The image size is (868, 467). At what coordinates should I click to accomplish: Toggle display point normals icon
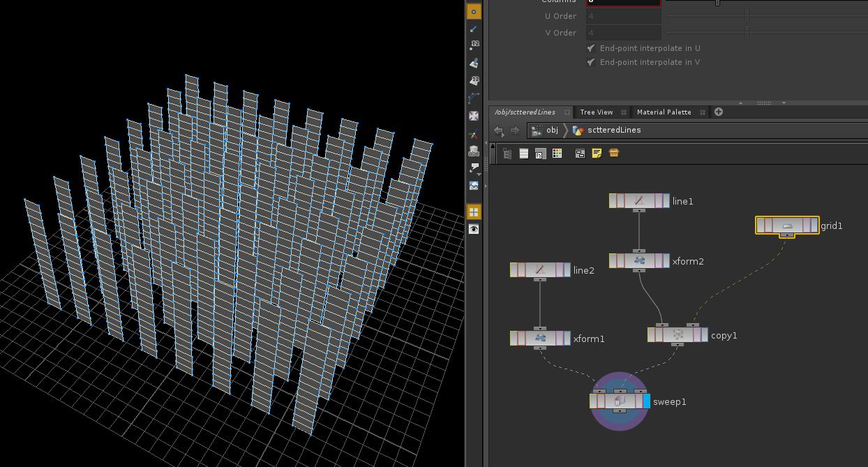coord(474,29)
